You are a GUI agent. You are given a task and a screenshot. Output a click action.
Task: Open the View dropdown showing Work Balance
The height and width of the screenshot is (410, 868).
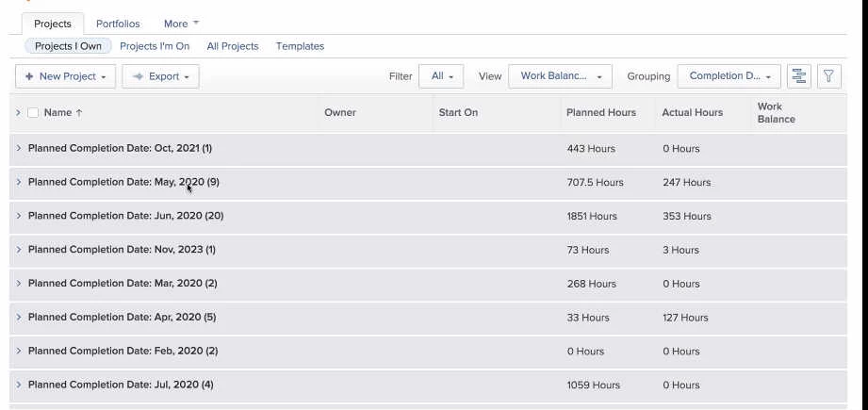560,76
